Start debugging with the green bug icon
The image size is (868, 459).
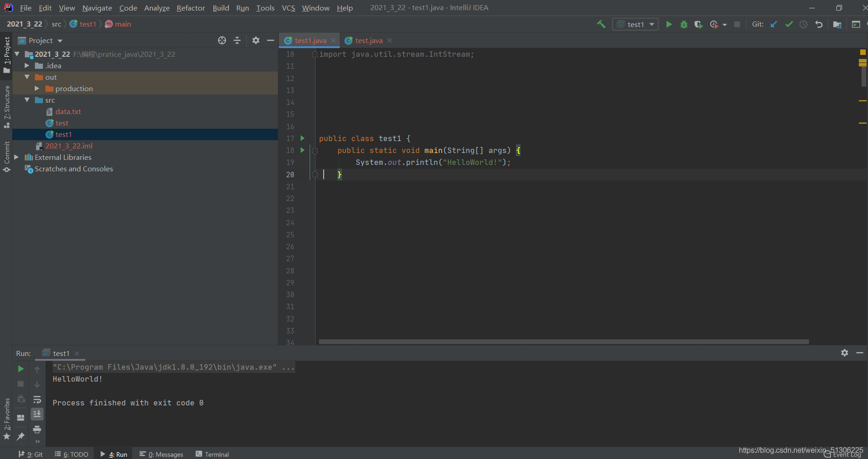pyautogui.click(x=684, y=24)
